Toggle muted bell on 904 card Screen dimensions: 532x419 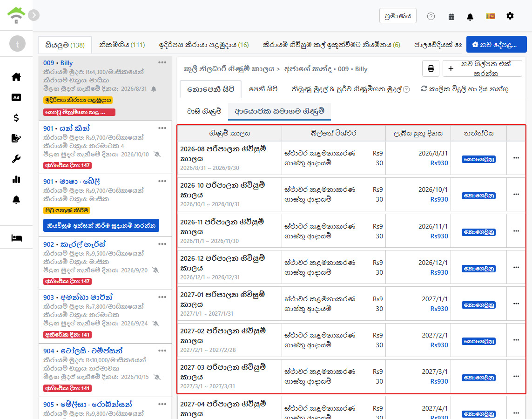click(x=157, y=377)
